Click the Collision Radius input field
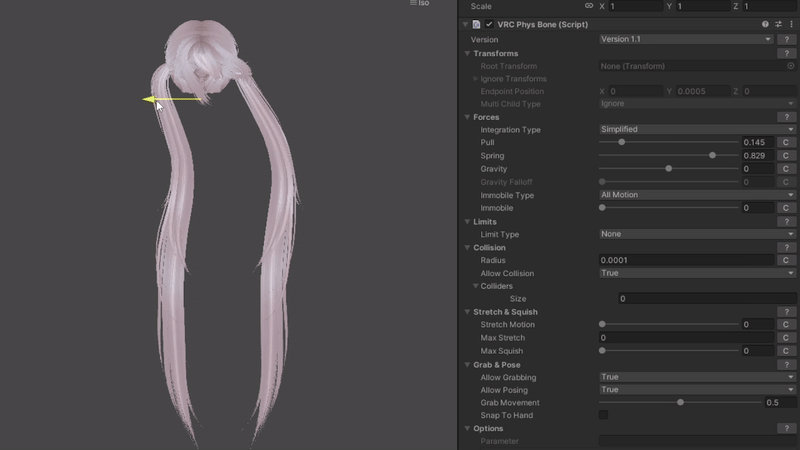The image size is (800, 450). tap(685, 260)
